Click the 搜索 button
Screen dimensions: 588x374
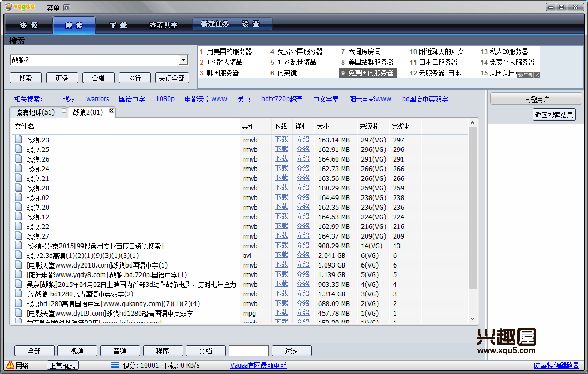26,78
